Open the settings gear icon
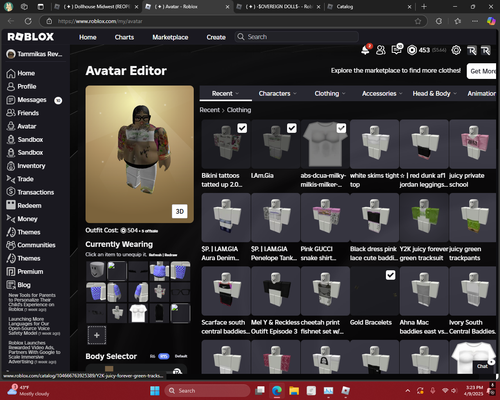The image size is (500, 400). 456,50
